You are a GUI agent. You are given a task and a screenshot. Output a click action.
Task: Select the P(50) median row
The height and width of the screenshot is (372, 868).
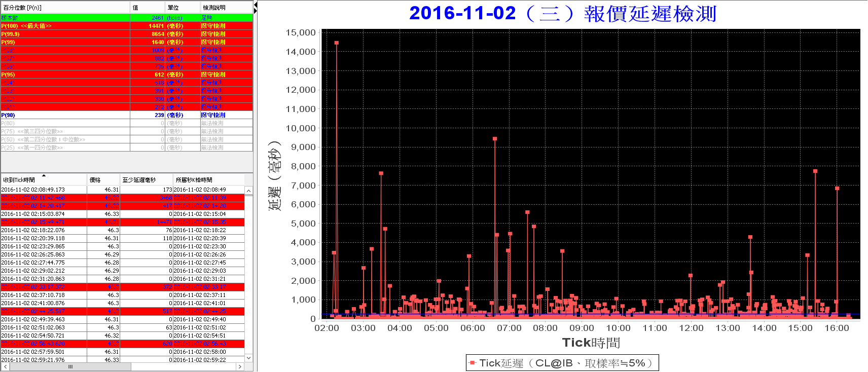(x=127, y=139)
